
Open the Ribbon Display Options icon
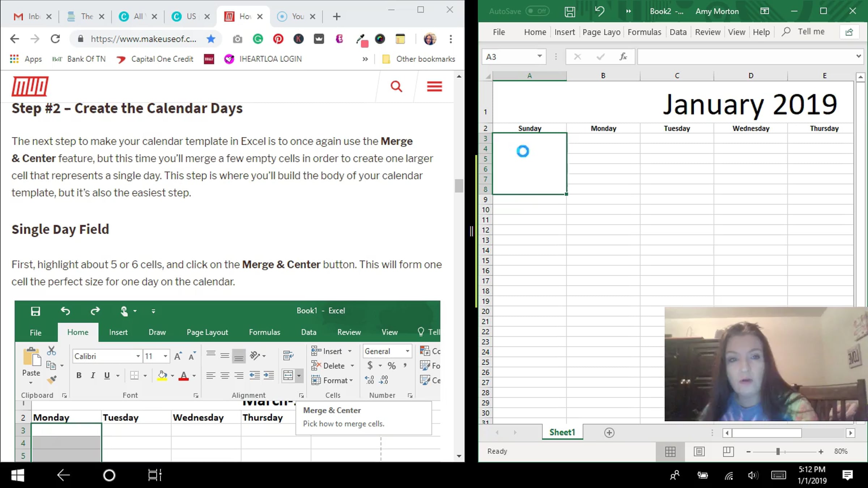[x=765, y=11]
